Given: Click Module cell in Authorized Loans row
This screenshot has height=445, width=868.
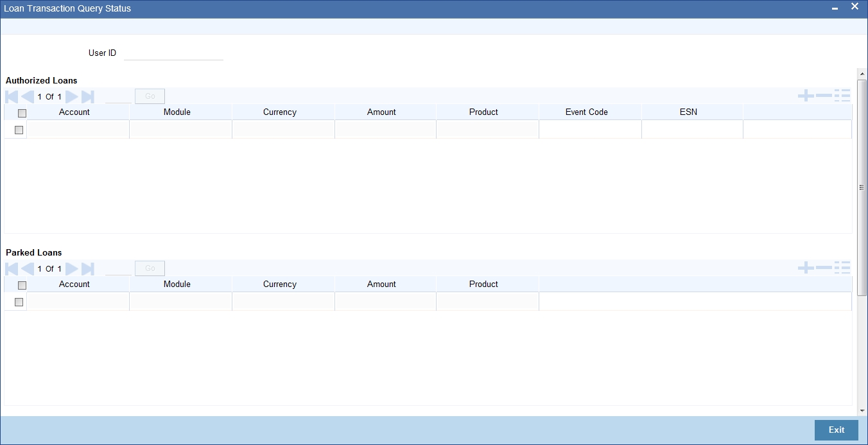Looking at the screenshot, I should pos(180,129).
